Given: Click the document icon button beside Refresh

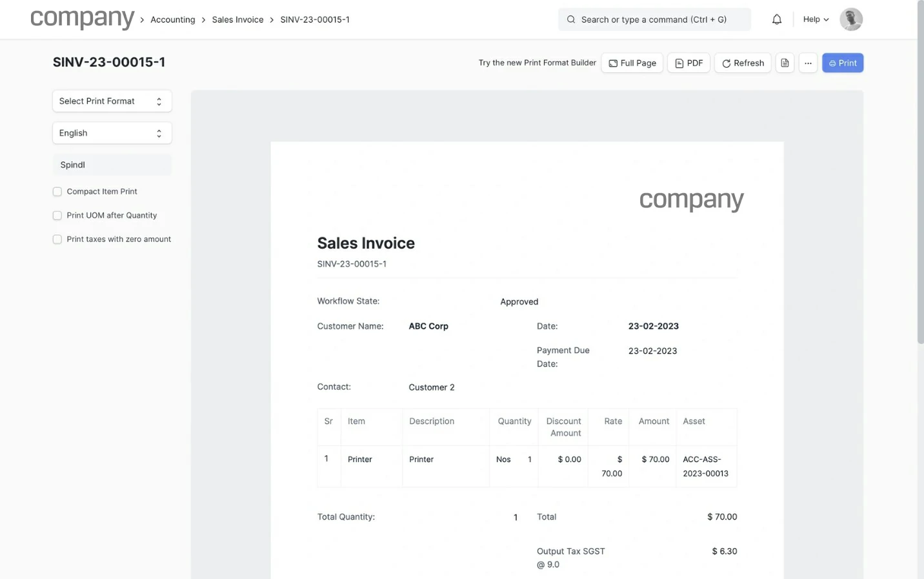Looking at the screenshot, I should click(785, 63).
